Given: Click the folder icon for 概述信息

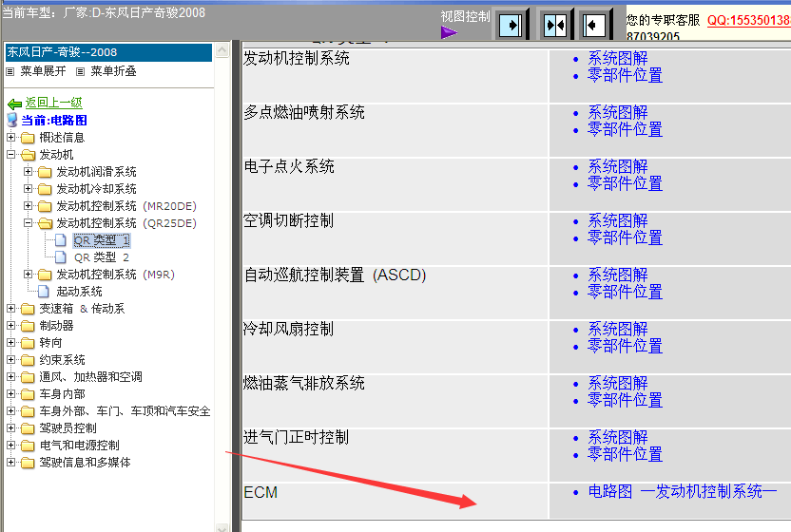Looking at the screenshot, I should click(x=28, y=138).
